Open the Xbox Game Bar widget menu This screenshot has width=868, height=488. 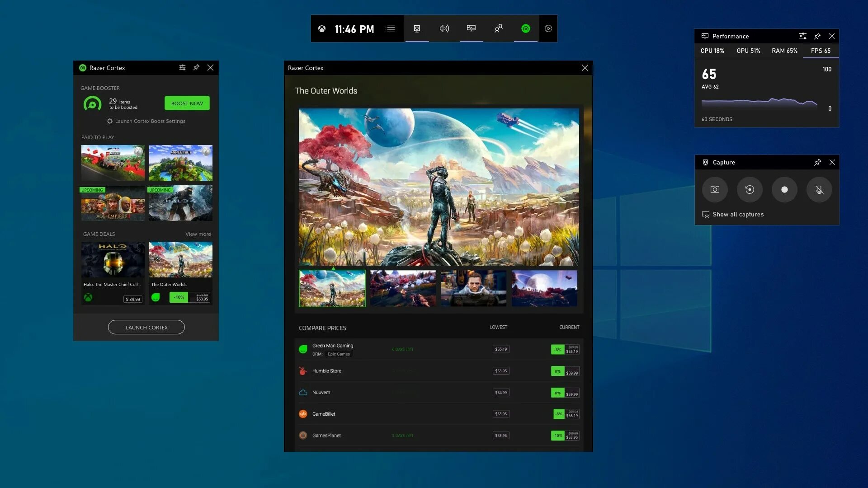390,28
